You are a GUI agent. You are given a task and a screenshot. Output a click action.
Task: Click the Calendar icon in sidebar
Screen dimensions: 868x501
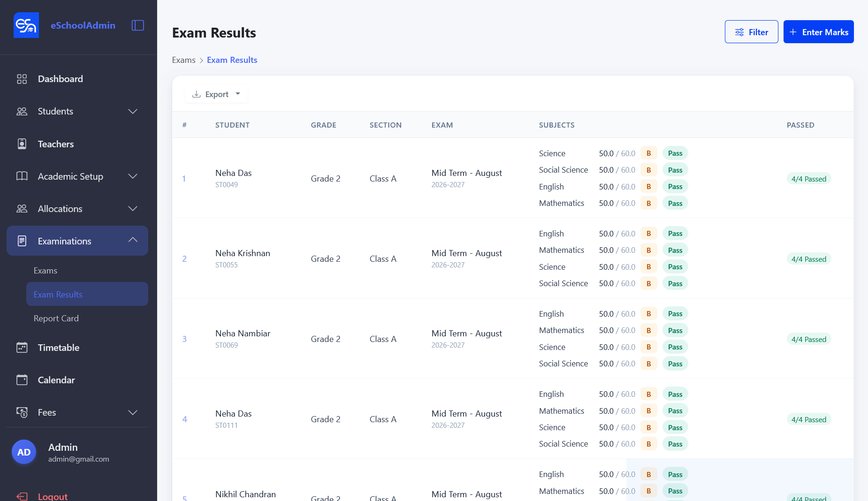pyautogui.click(x=22, y=380)
